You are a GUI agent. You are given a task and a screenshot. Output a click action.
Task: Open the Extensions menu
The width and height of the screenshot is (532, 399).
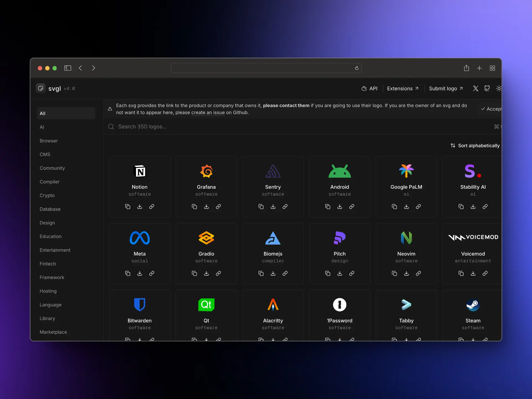pyautogui.click(x=403, y=88)
